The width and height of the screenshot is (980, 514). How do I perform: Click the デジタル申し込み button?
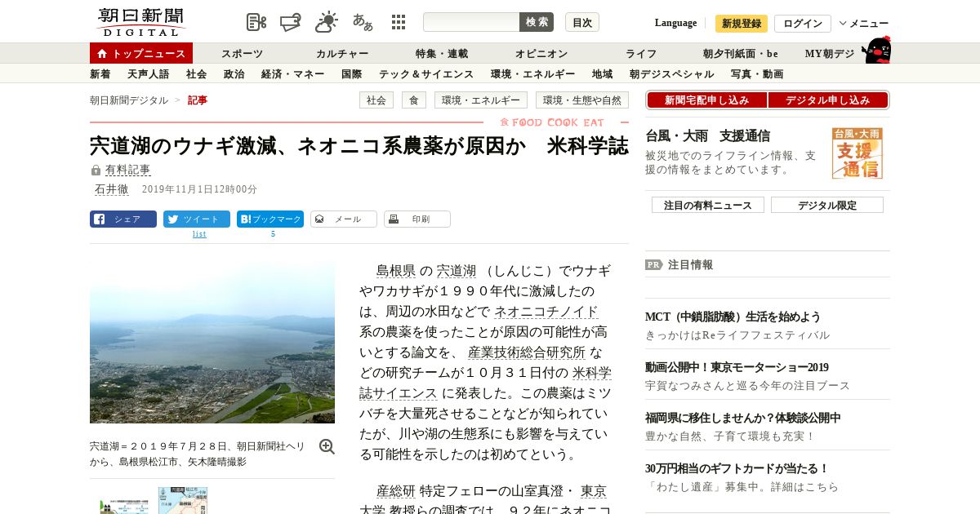coord(828,100)
